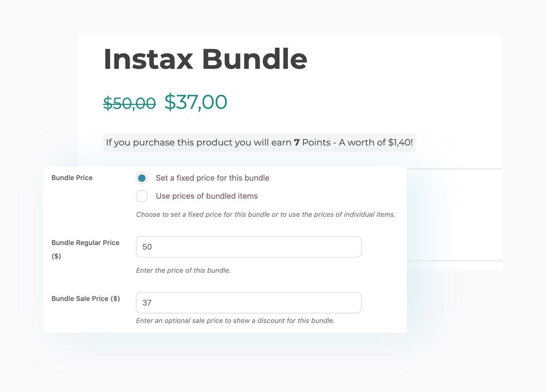Click the crossed-out $50,00 regular price
546x392 pixels.
[129, 103]
